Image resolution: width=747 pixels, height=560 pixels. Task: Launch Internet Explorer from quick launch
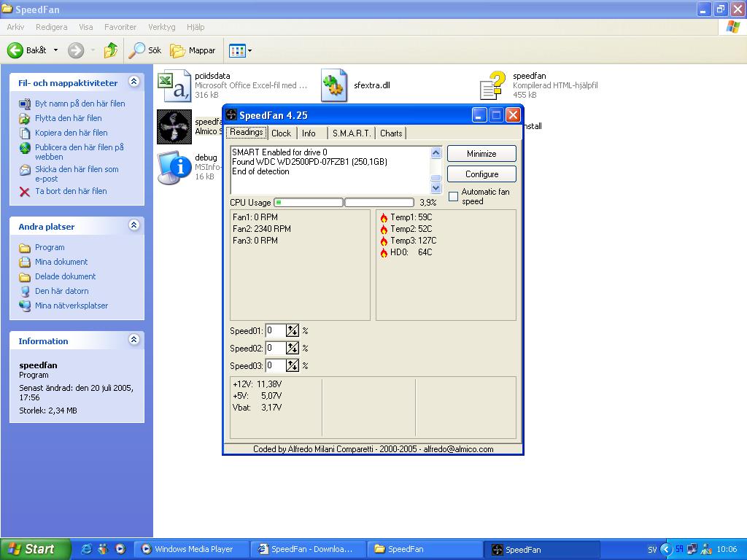(87, 548)
